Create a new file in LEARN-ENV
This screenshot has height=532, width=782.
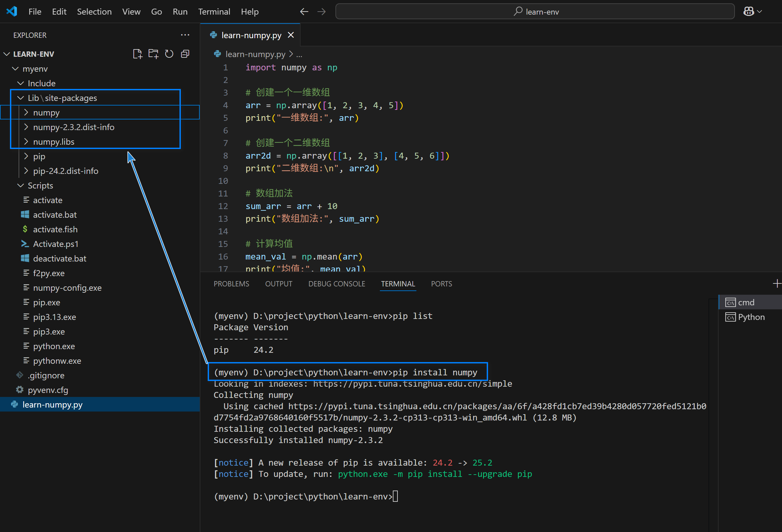[137, 54]
